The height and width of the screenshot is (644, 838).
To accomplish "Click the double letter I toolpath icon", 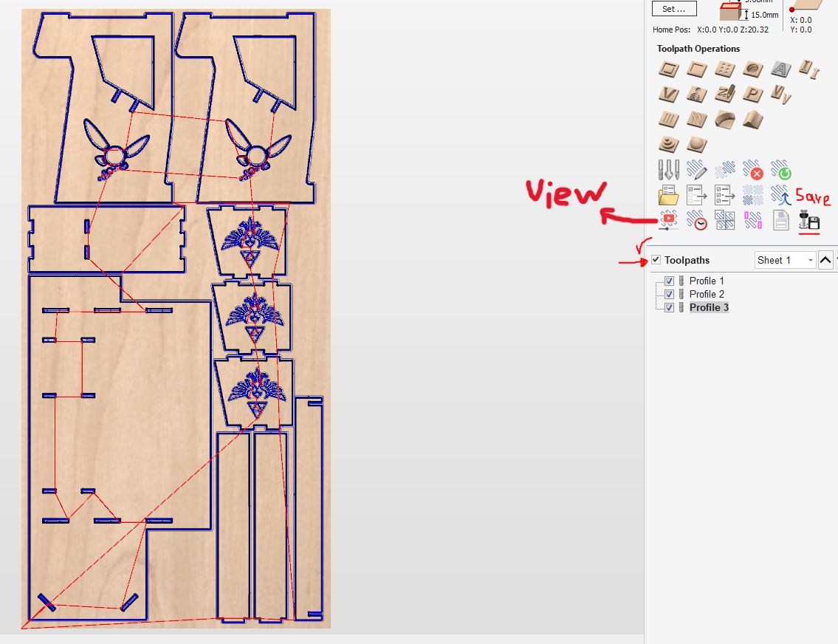I will 808,69.
